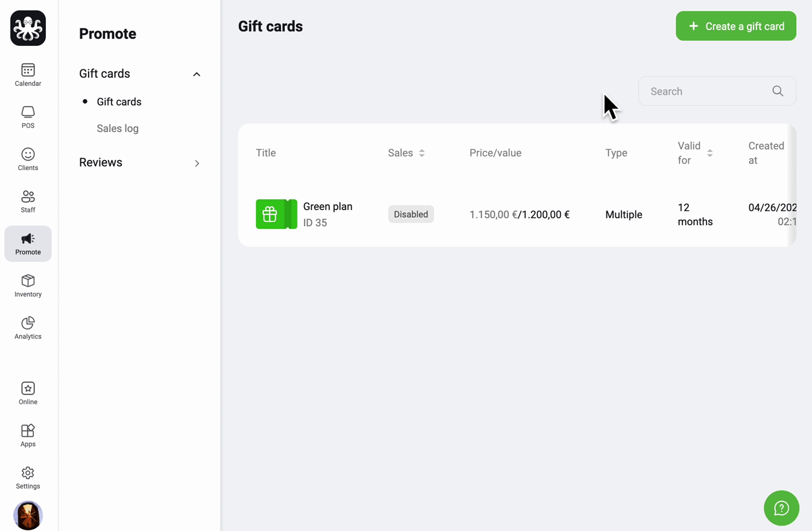This screenshot has width=812, height=531.
Task: Click the 1.150,00 € price value
Action: (493, 214)
